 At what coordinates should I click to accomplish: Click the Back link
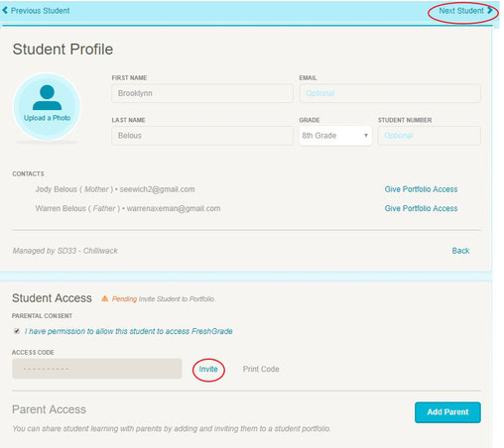(460, 251)
